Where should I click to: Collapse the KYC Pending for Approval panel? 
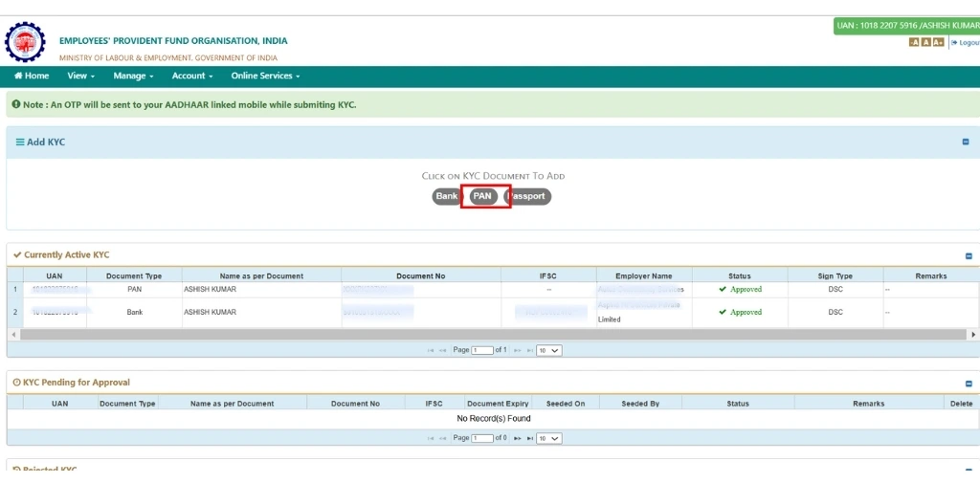(x=969, y=384)
